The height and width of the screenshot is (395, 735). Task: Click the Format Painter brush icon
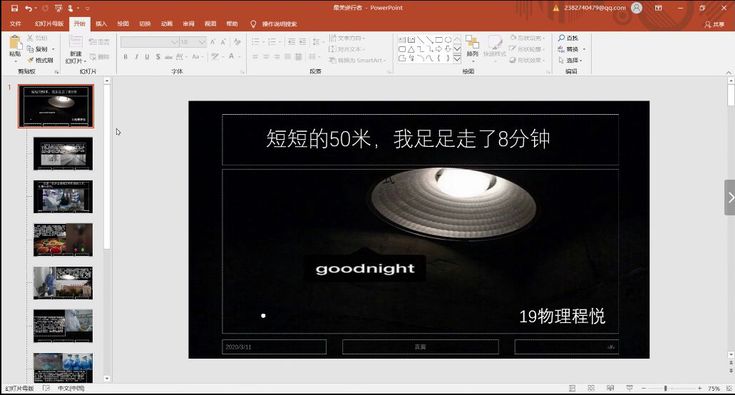[x=31, y=60]
